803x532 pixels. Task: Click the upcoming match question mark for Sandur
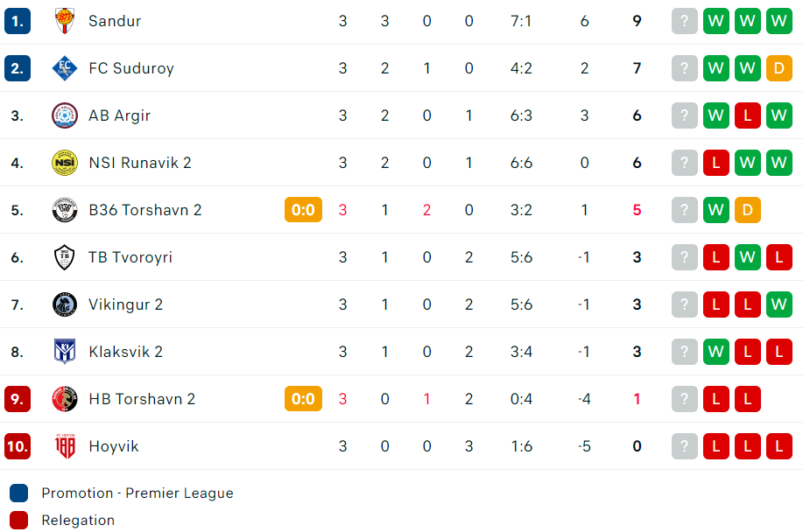[684, 21]
